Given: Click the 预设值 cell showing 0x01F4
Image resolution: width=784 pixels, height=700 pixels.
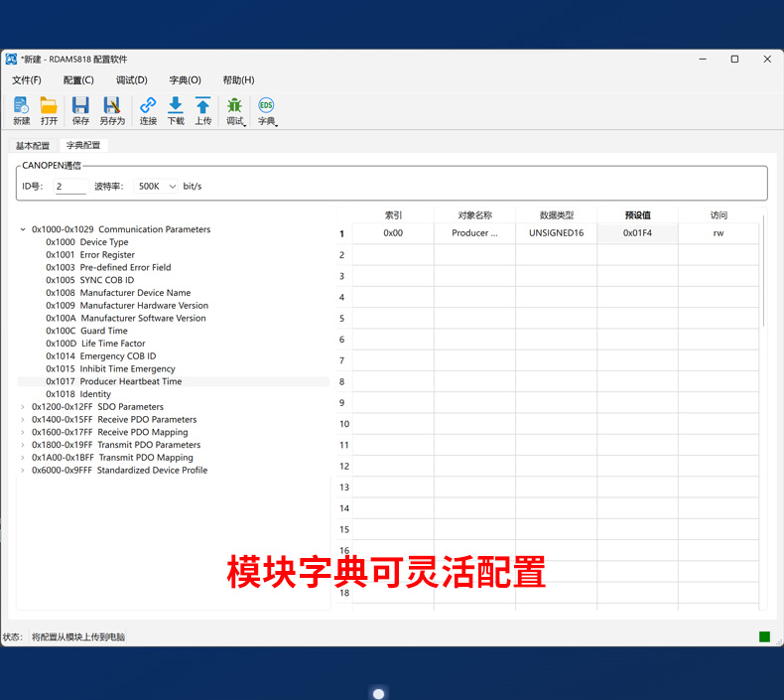Looking at the screenshot, I should 637,233.
